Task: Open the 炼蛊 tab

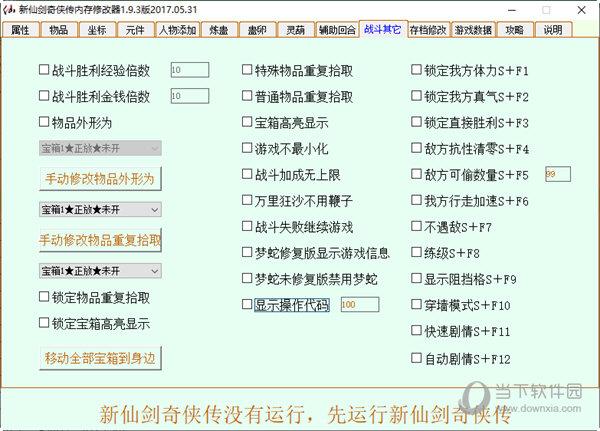Action: (219, 30)
